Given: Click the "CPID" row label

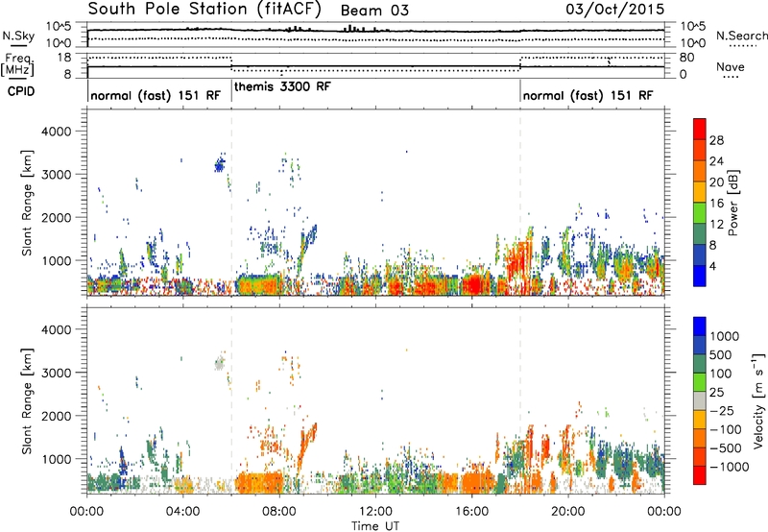Looking at the screenshot, I should 21,91.
